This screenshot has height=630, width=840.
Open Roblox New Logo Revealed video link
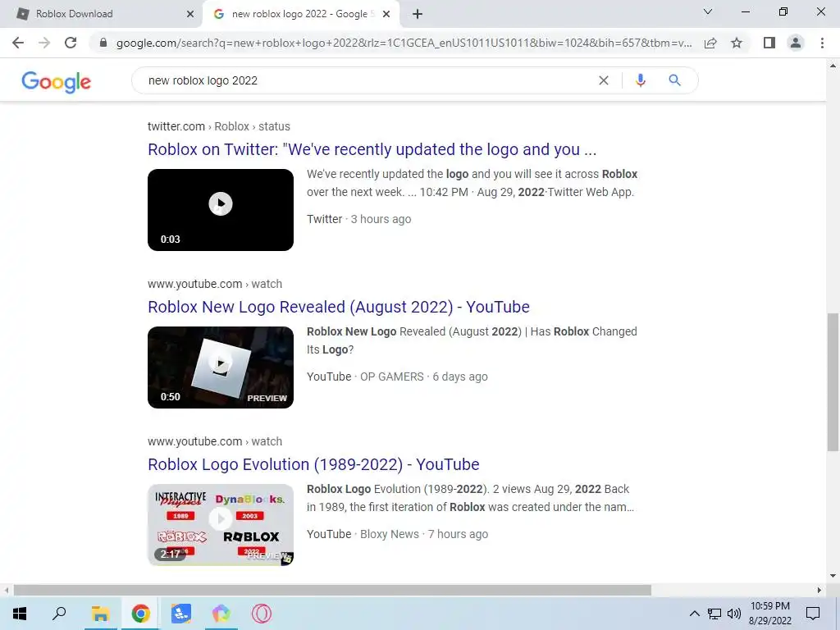click(x=339, y=307)
